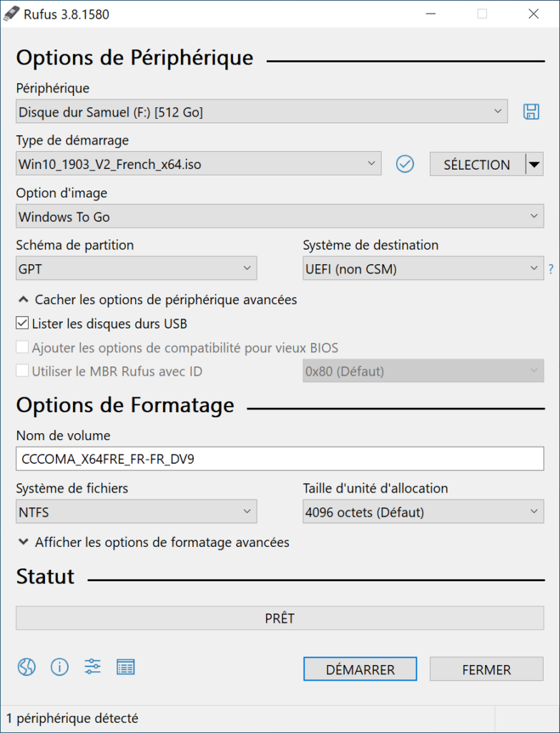This screenshot has width=560, height=733.
Task: Click the SÉLECTION button
Action: 477,164
